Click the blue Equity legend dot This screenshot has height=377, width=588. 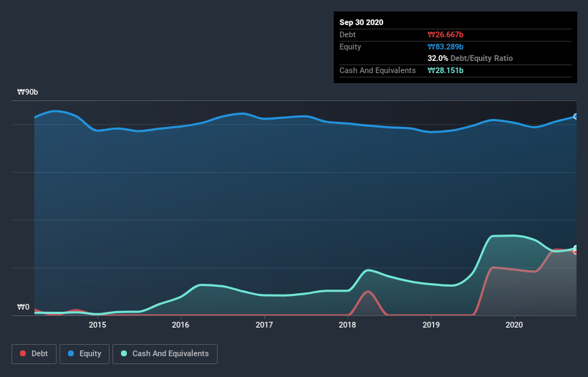tap(71, 353)
